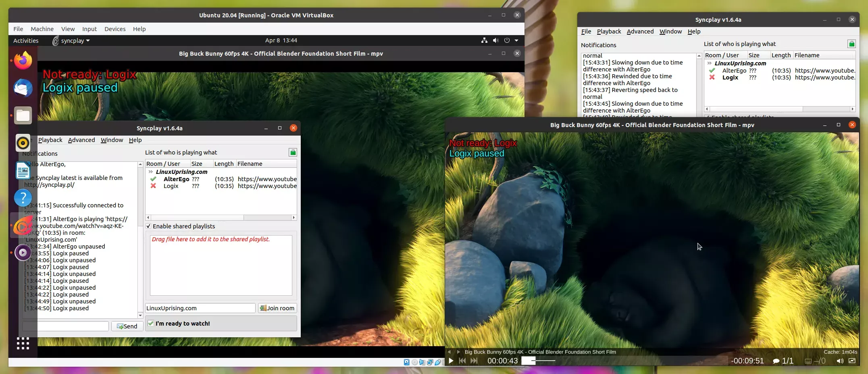The image size is (868, 374).
Task: Open the syncplay app menu in top bar
Action: (x=71, y=40)
